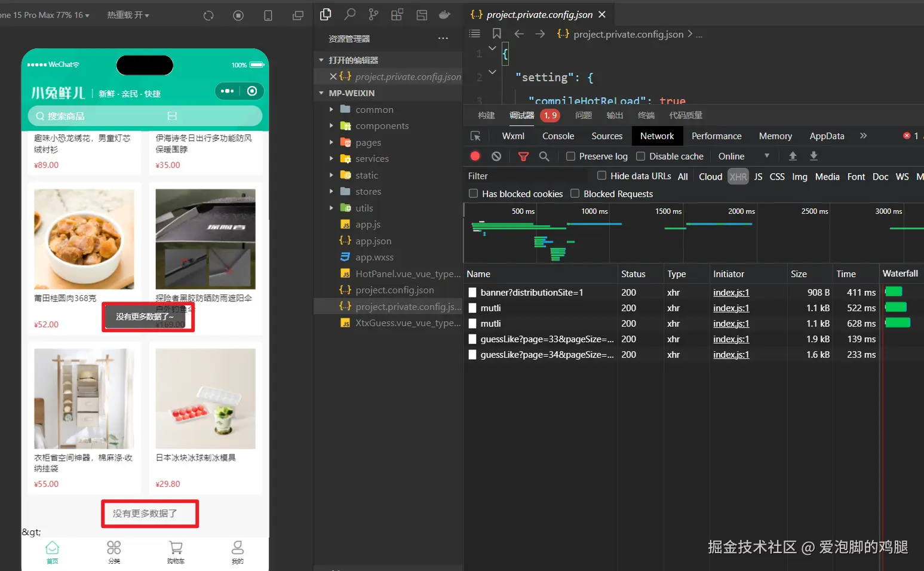The width and height of the screenshot is (924, 571).
Task: Expand the common folder
Action: point(331,109)
